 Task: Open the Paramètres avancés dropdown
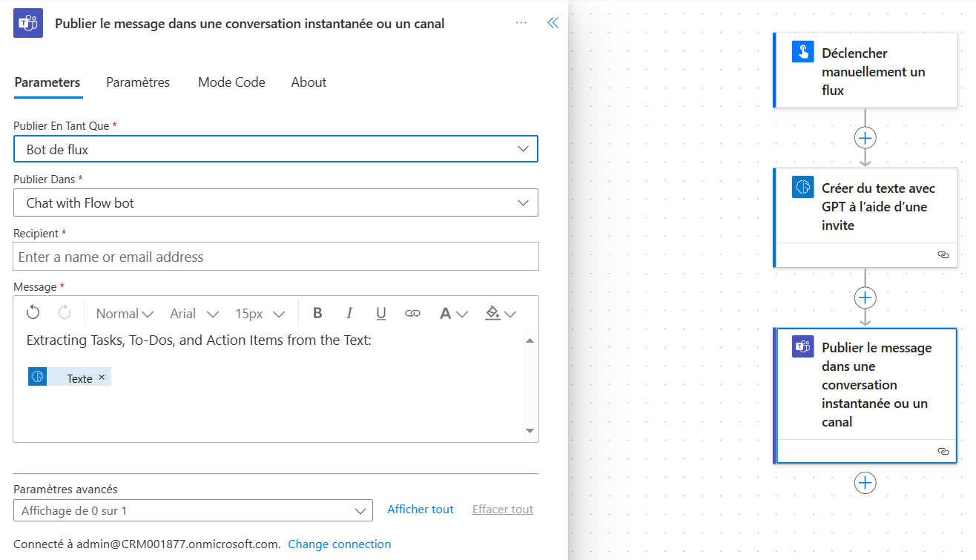point(193,510)
